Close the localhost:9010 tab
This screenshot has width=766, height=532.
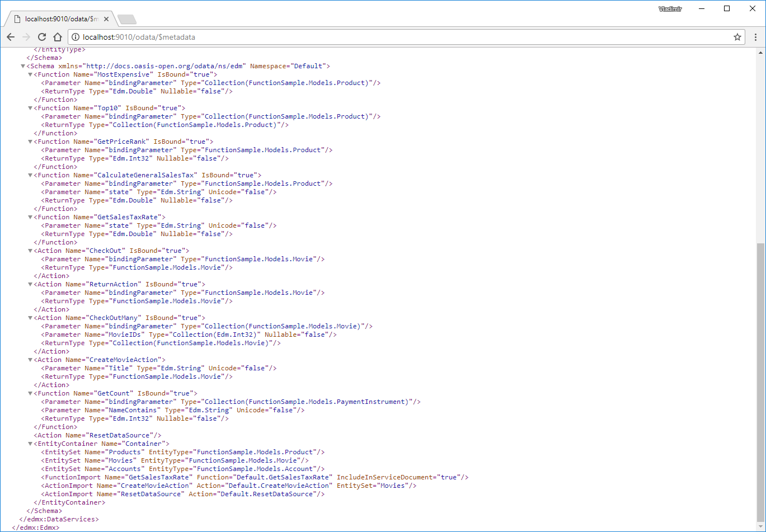[107, 19]
